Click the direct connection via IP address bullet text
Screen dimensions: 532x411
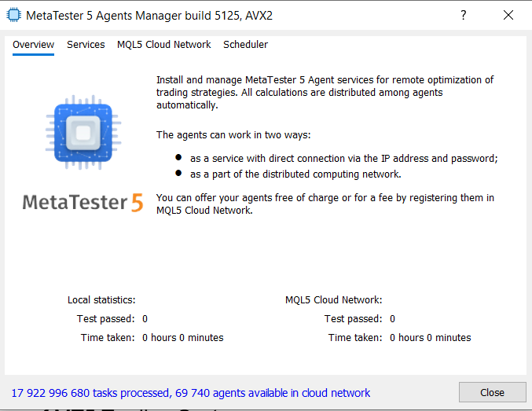343,159
